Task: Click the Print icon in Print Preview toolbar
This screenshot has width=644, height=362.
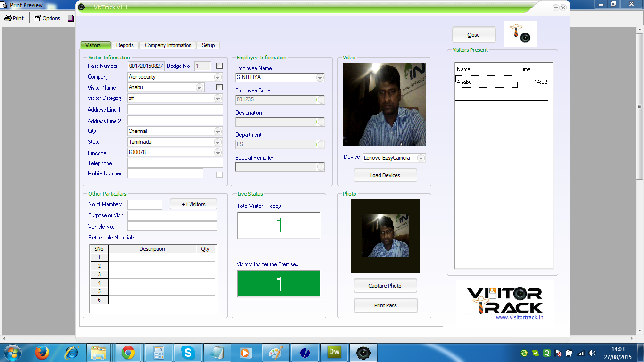Action: 14,18
